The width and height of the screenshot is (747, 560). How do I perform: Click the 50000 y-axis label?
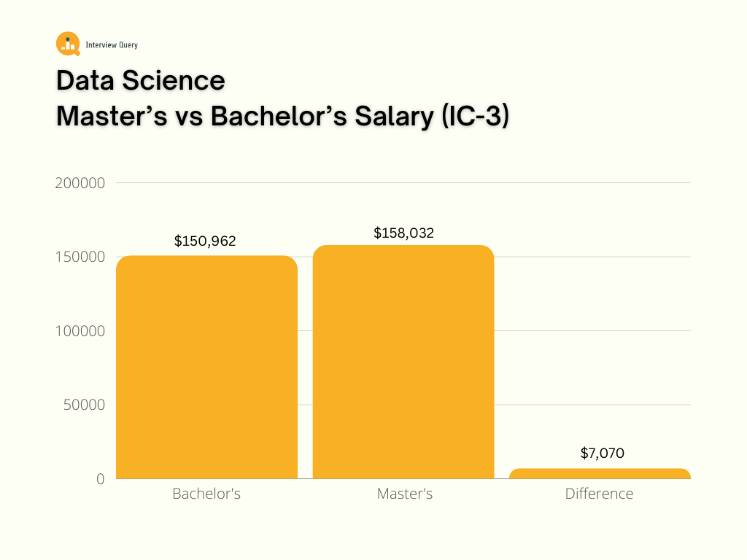click(84, 405)
